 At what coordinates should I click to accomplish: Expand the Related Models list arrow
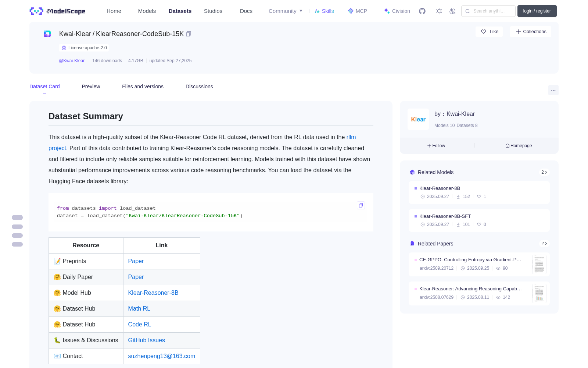[x=544, y=172]
